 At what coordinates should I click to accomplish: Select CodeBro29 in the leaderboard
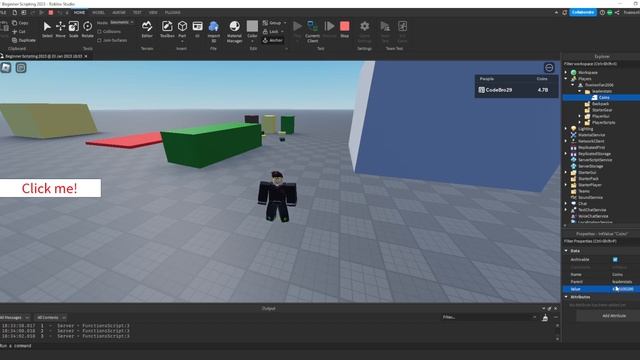(x=516, y=90)
